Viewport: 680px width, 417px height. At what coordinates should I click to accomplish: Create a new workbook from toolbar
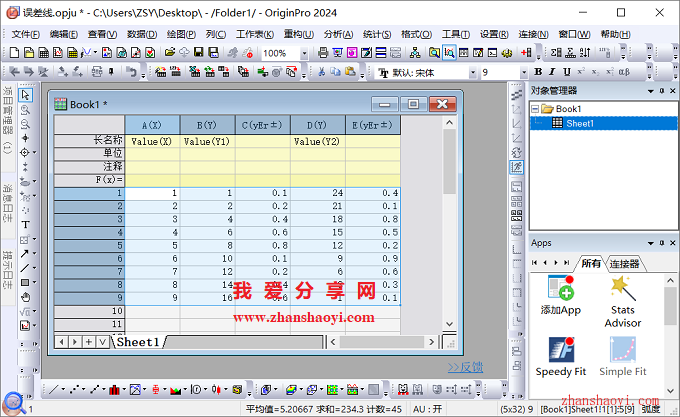[44, 53]
